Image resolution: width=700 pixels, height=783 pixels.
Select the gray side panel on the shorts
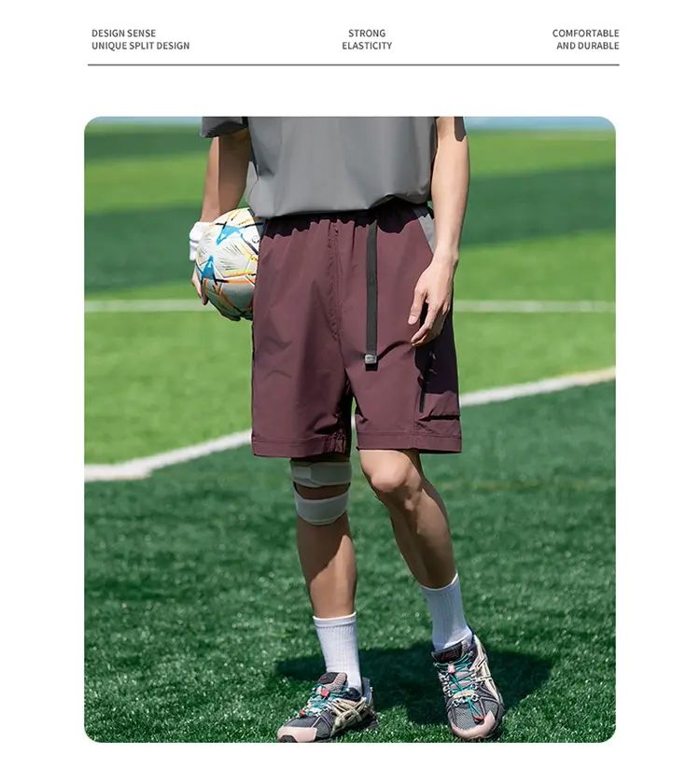coord(425,229)
